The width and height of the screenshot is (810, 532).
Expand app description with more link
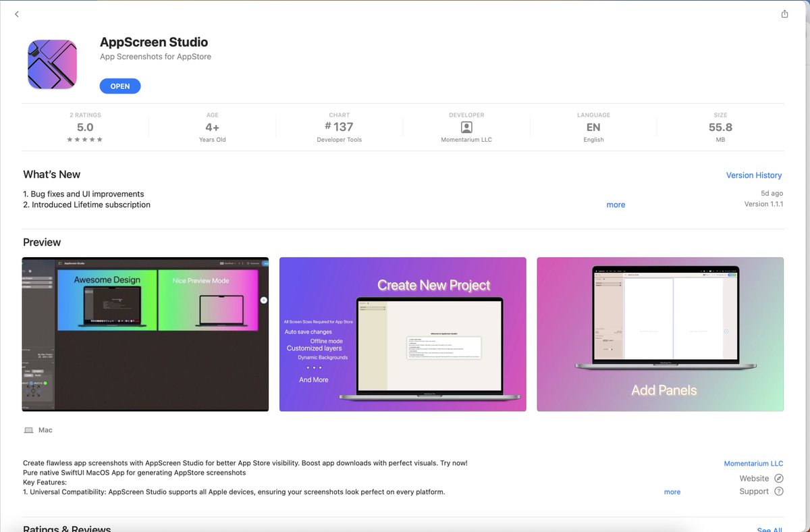pyautogui.click(x=672, y=492)
